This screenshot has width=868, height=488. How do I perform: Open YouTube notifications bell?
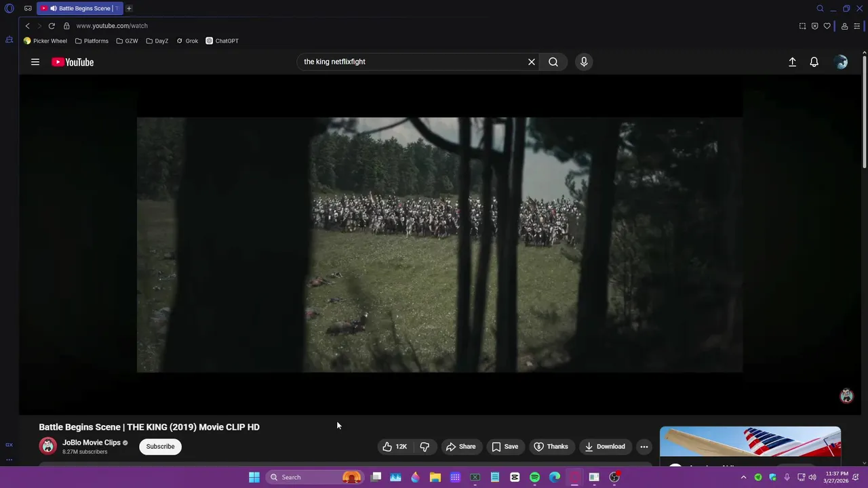[814, 62]
